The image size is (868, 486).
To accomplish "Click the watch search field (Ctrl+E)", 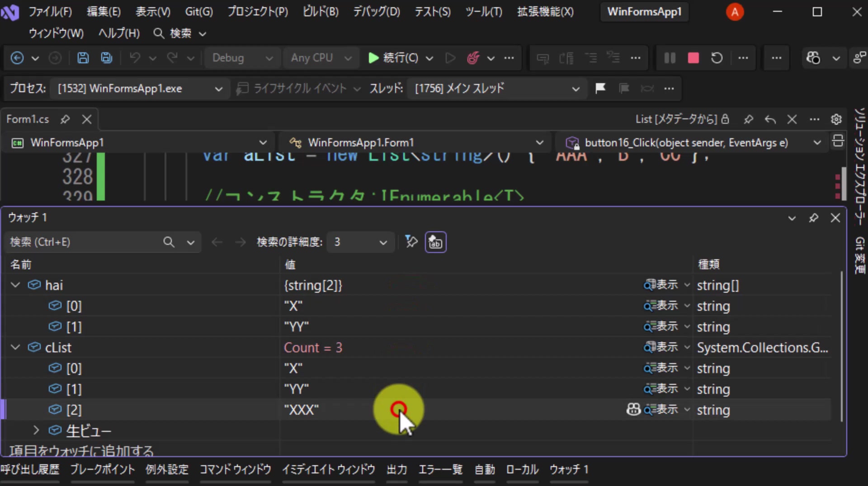I will 84,242.
